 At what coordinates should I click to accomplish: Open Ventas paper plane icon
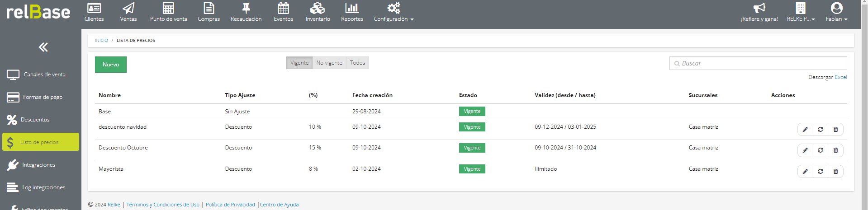click(x=128, y=8)
